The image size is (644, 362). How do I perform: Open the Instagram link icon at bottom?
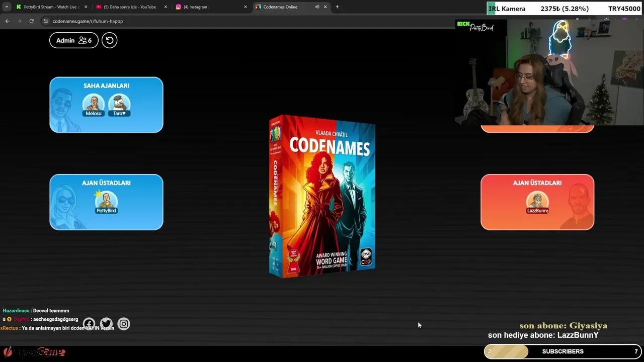tap(124, 324)
